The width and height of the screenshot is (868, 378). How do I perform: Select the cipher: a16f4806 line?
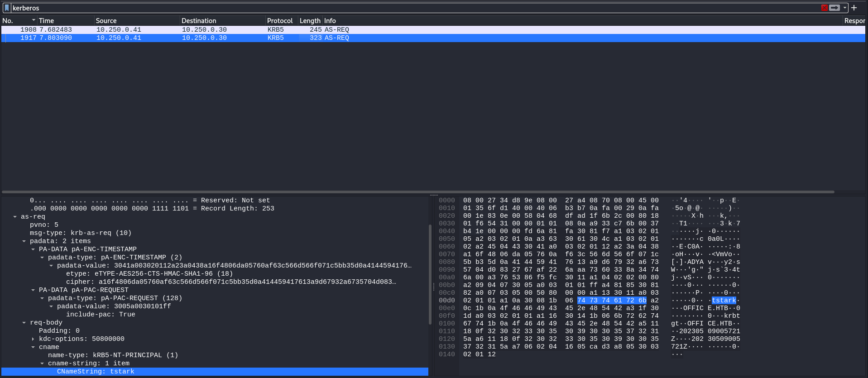(231, 282)
